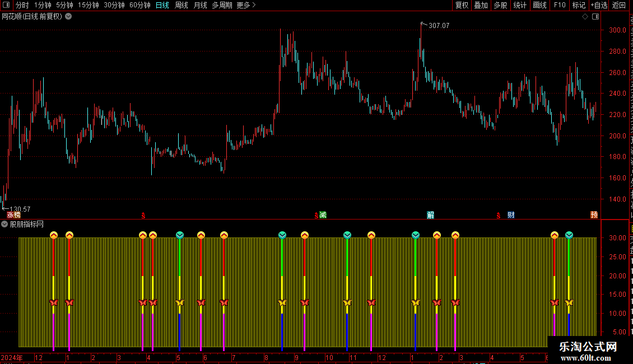The height and width of the screenshot is (364, 633).
Task: Open F10 company info
Action: pyautogui.click(x=560, y=5)
